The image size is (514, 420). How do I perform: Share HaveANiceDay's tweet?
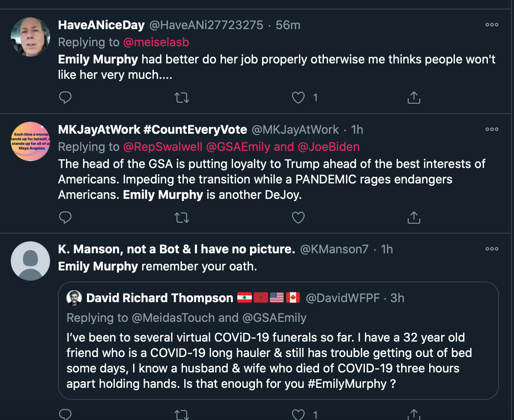[x=413, y=98]
